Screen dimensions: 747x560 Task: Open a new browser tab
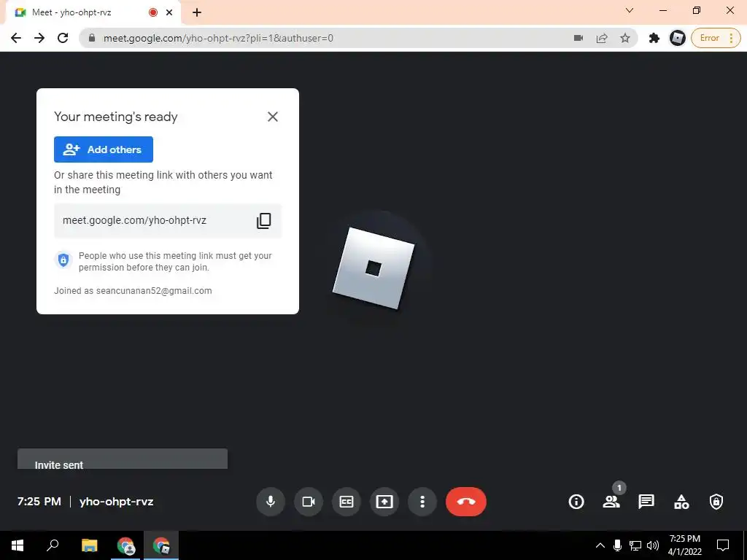click(197, 12)
